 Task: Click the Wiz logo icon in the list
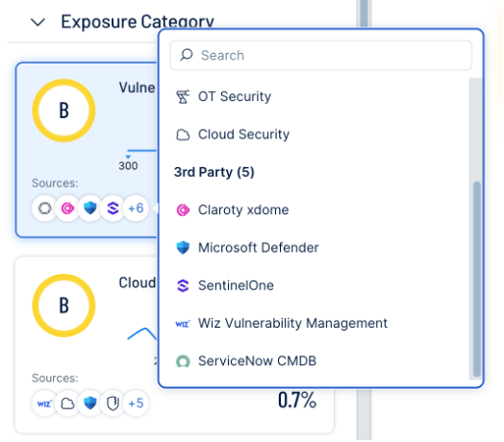[183, 324]
